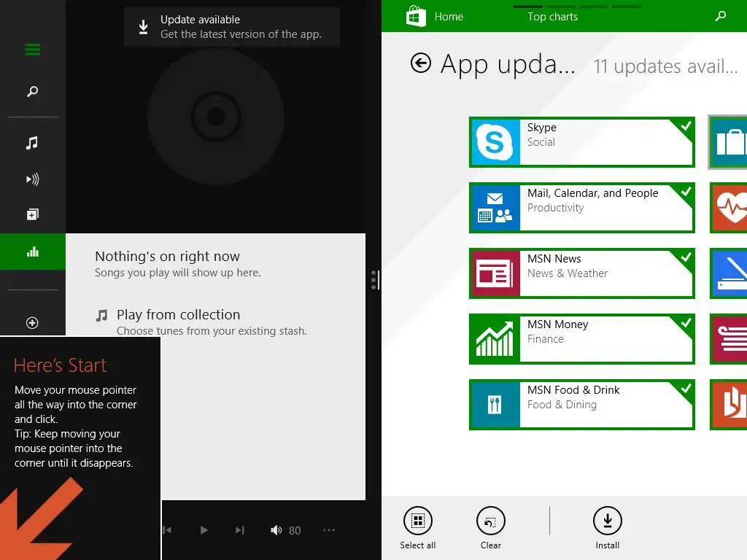Click 'Get the latest version of the app.'

tap(241, 34)
